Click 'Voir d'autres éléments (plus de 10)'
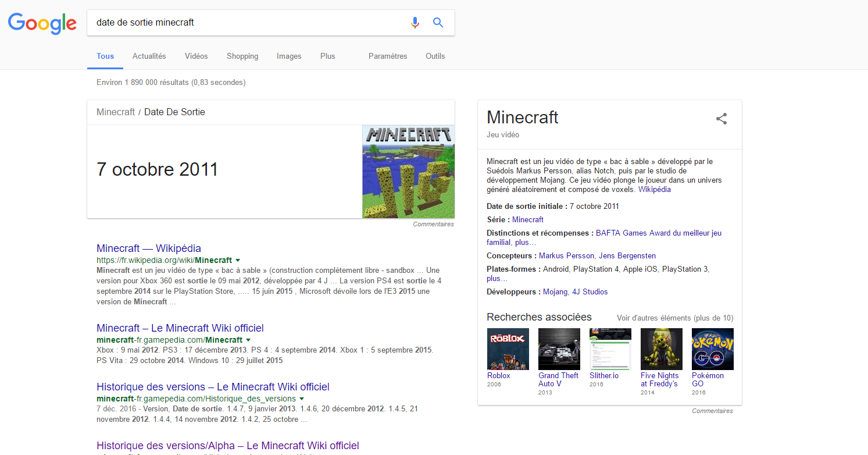This screenshot has width=868, height=455. [675, 318]
